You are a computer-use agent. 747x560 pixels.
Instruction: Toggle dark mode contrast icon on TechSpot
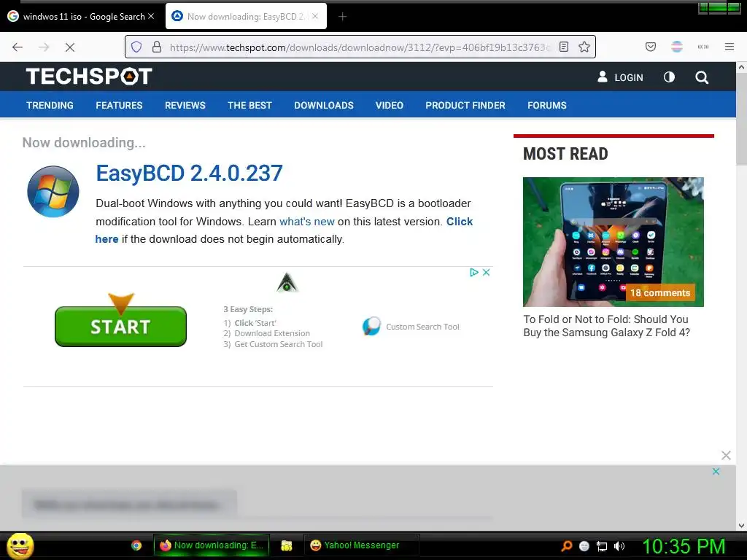[x=669, y=77]
